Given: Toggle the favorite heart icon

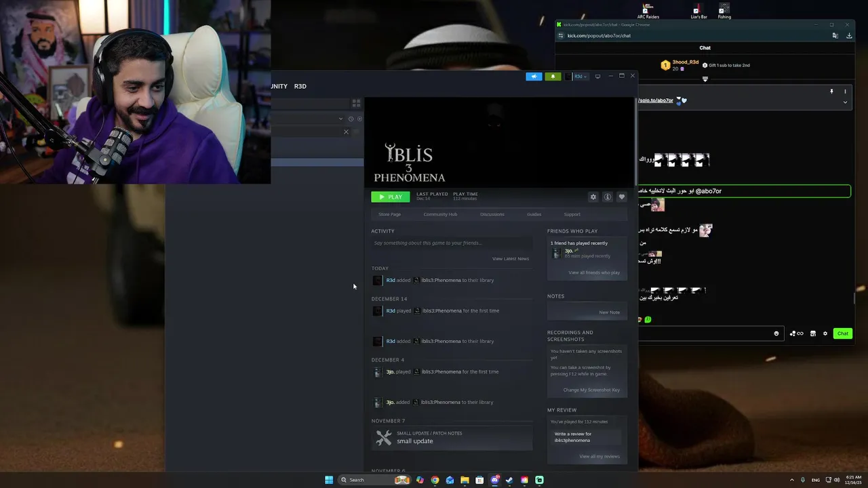Looking at the screenshot, I should point(621,197).
